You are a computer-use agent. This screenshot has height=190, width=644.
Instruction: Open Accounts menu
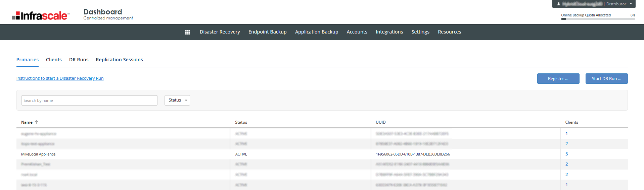(357, 32)
